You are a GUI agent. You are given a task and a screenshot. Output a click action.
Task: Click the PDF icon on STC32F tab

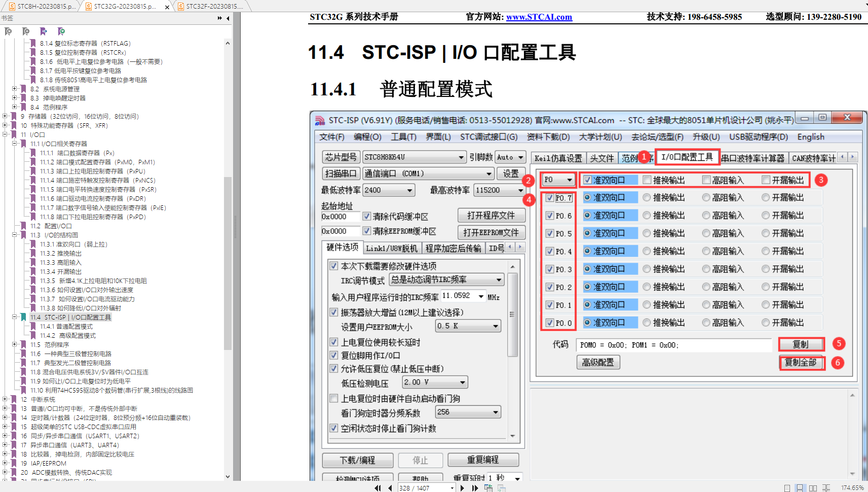point(181,7)
